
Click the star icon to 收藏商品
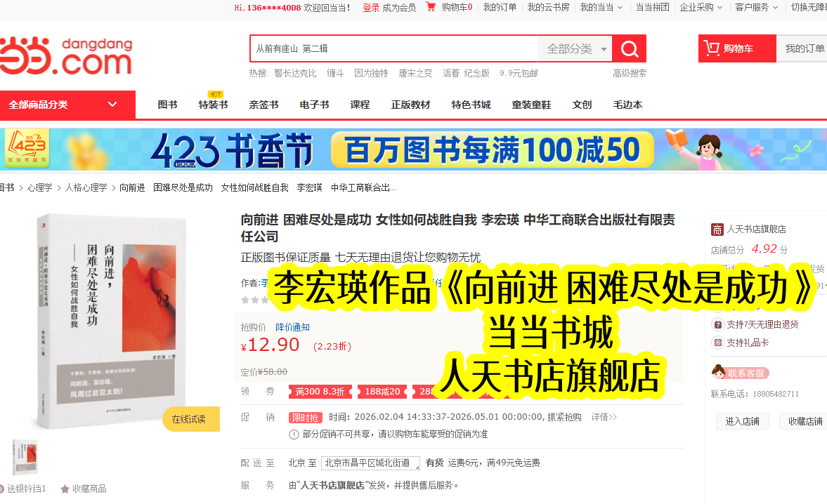tap(65, 489)
